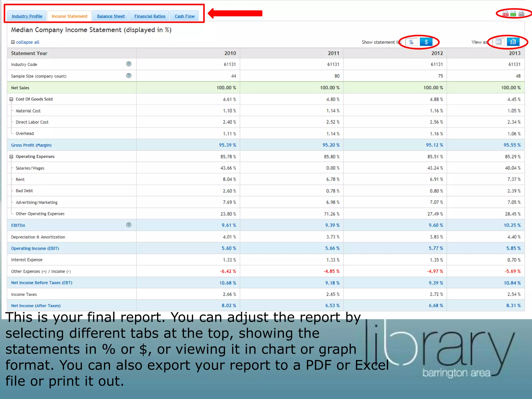Select Net Income (After Taxes) label
Image resolution: width=532 pixels, height=399 pixels.
(36, 306)
